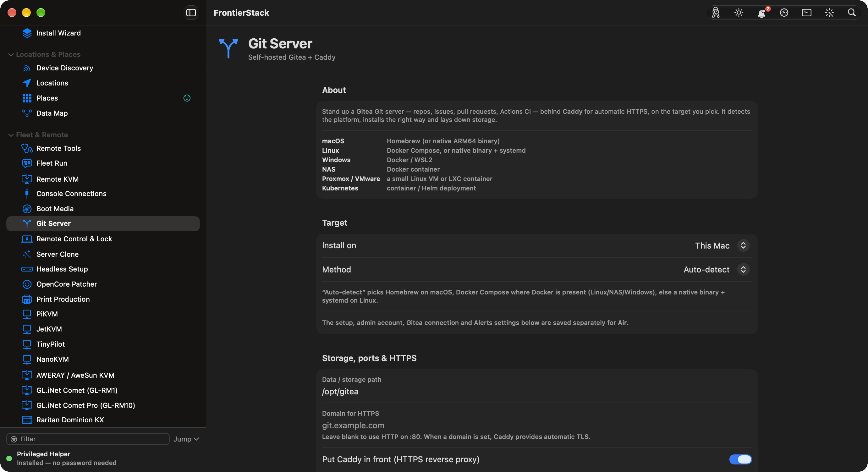Click the Boot Media disc icon

[27, 209]
